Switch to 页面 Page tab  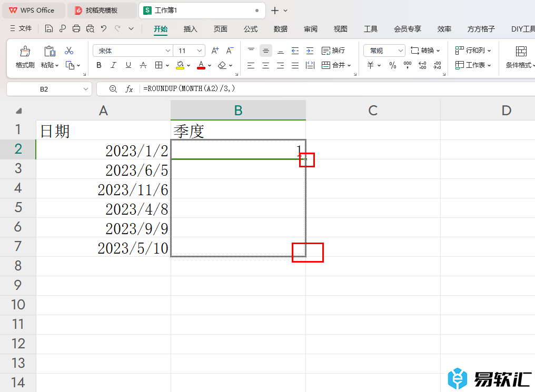tap(221, 29)
